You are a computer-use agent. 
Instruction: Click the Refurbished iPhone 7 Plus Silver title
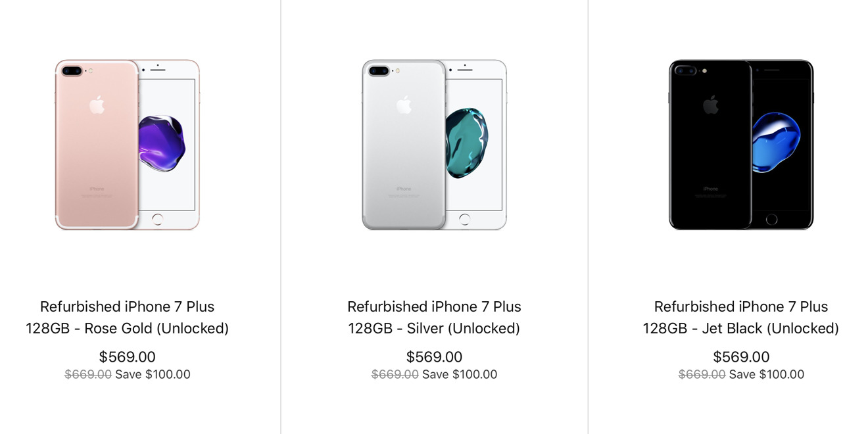[x=434, y=306]
